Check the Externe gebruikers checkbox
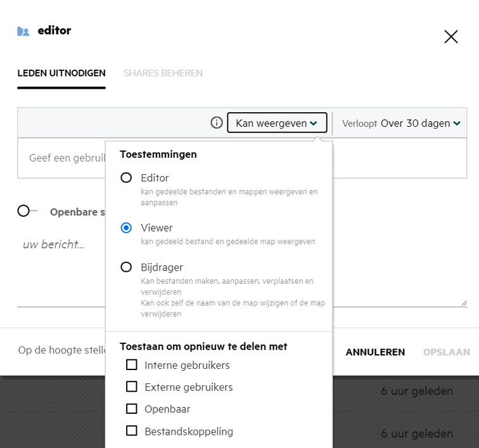Image resolution: width=479 pixels, height=448 pixels. tap(132, 387)
